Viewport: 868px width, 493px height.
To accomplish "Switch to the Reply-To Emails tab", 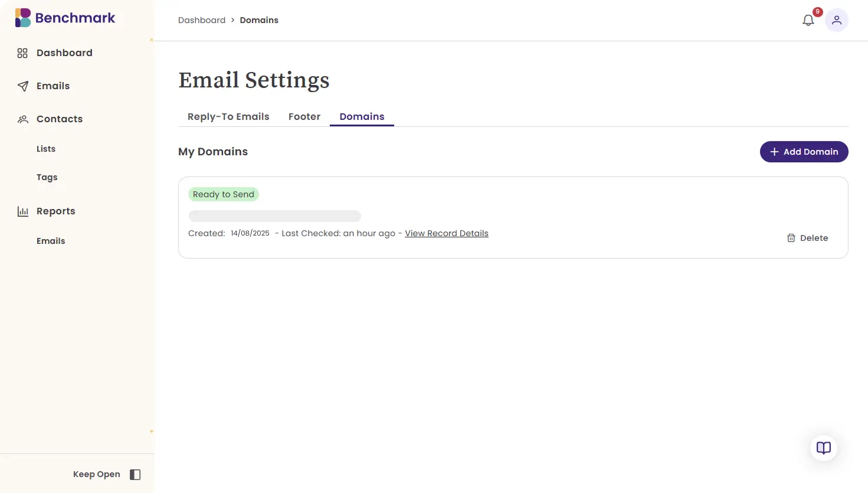I will tap(228, 116).
